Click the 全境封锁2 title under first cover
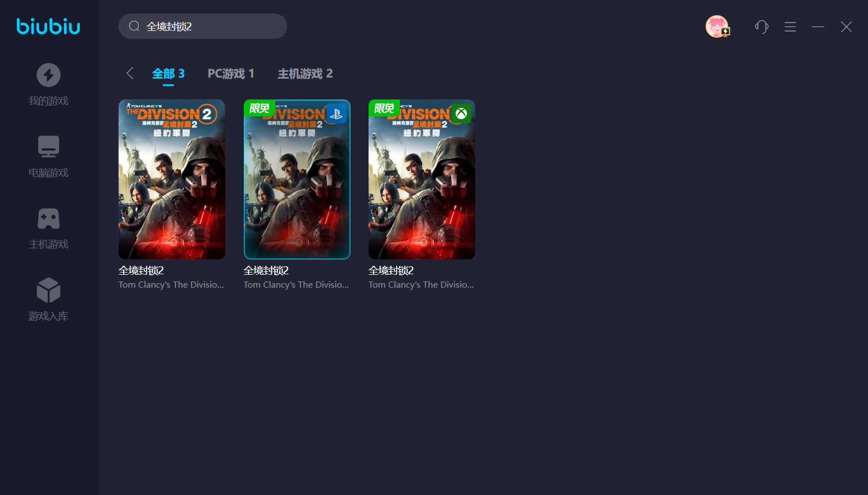Image resolution: width=868 pixels, height=495 pixels. 141,270
